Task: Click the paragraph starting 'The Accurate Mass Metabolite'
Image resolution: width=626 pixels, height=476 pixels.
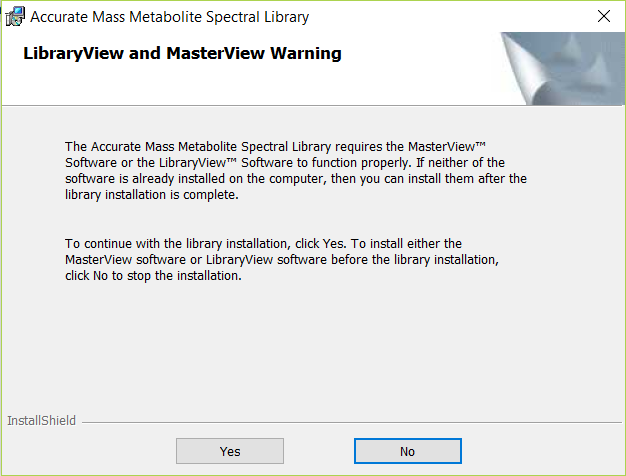Action: pos(296,171)
